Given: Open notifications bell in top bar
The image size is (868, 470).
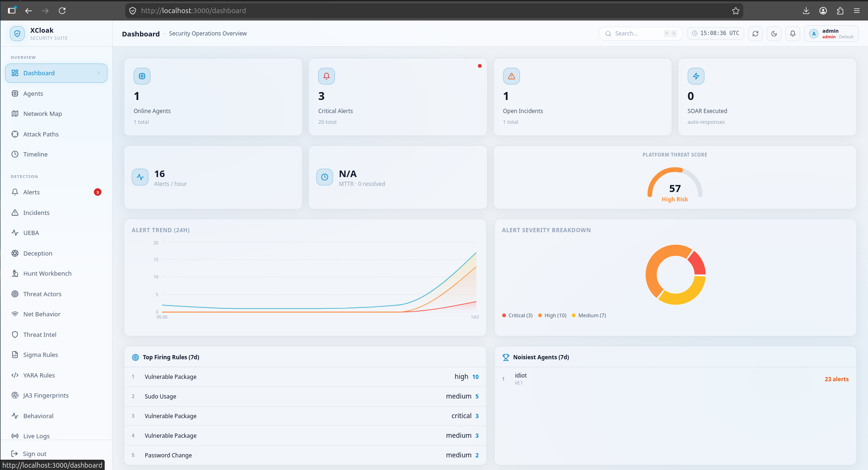Looking at the screenshot, I should 793,34.
